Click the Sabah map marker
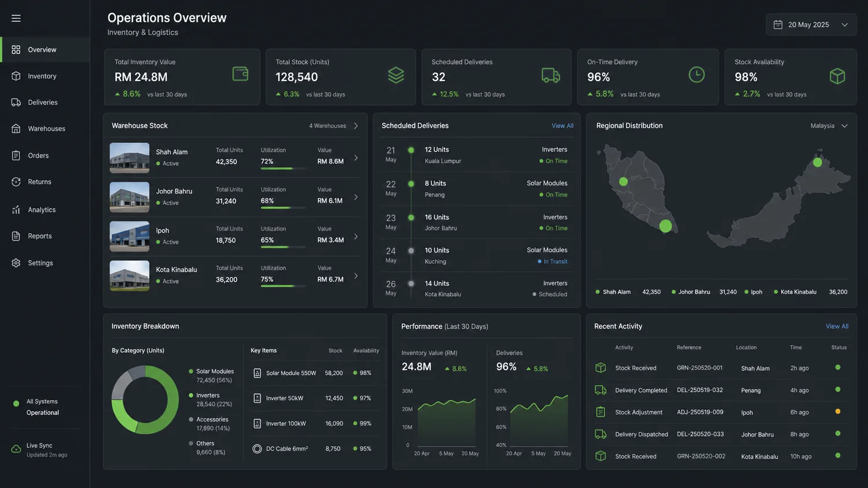This screenshot has height=488, width=868. 818,162
